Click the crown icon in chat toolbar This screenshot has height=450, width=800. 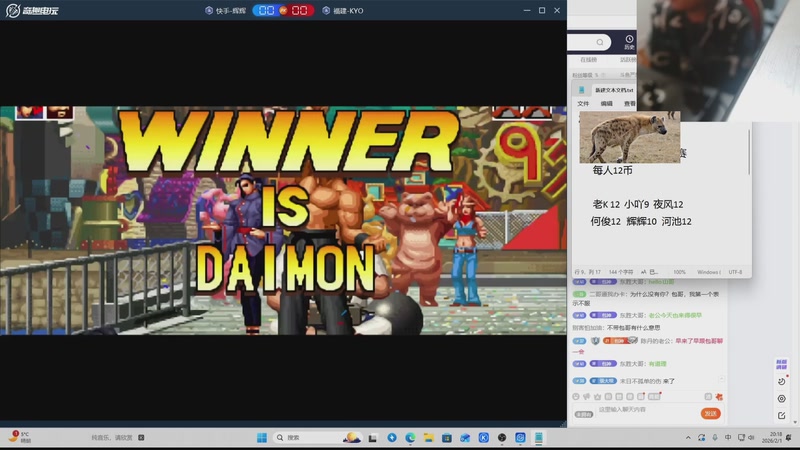[x=597, y=396]
